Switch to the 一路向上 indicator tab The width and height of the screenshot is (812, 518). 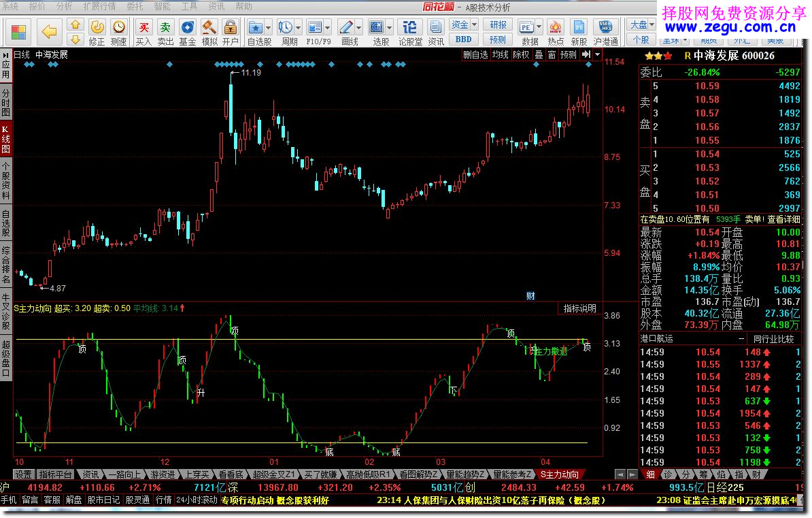click(x=125, y=474)
